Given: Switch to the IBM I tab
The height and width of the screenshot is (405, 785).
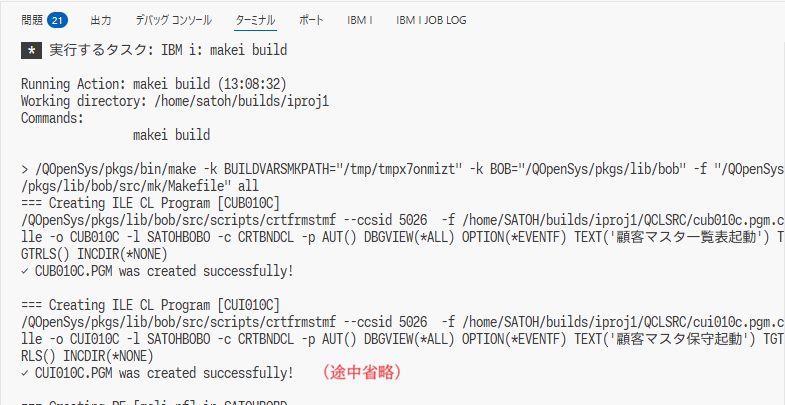Looking at the screenshot, I should (359, 19).
